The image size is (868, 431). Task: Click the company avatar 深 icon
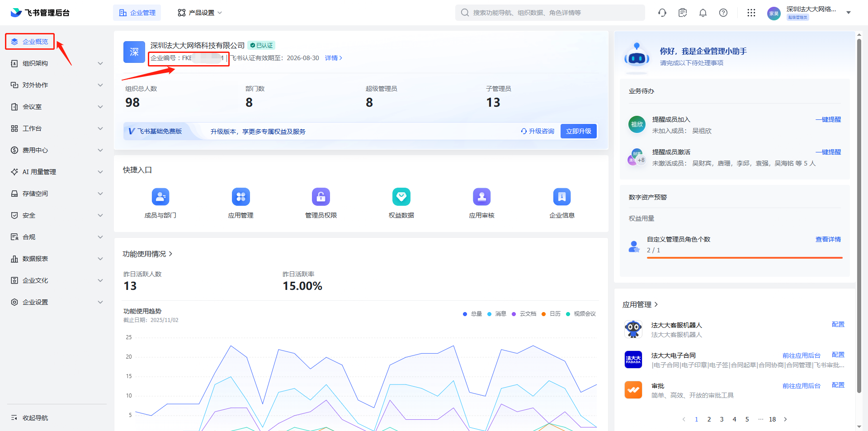[134, 52]
